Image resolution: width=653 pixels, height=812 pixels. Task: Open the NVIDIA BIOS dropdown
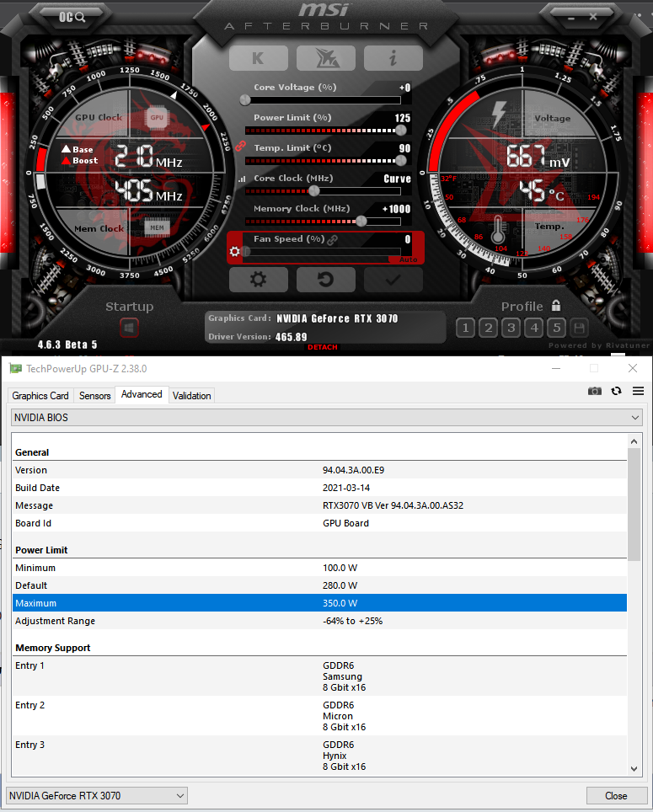tap(327, 418)
